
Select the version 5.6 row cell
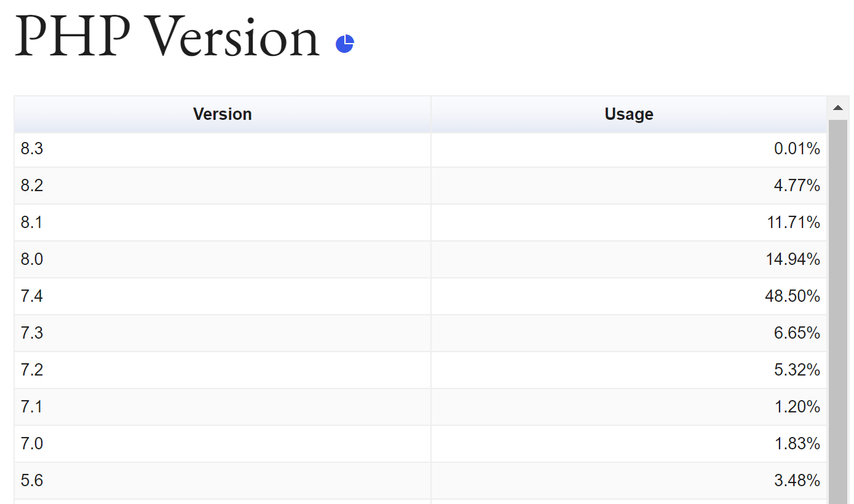coord(32,481)
